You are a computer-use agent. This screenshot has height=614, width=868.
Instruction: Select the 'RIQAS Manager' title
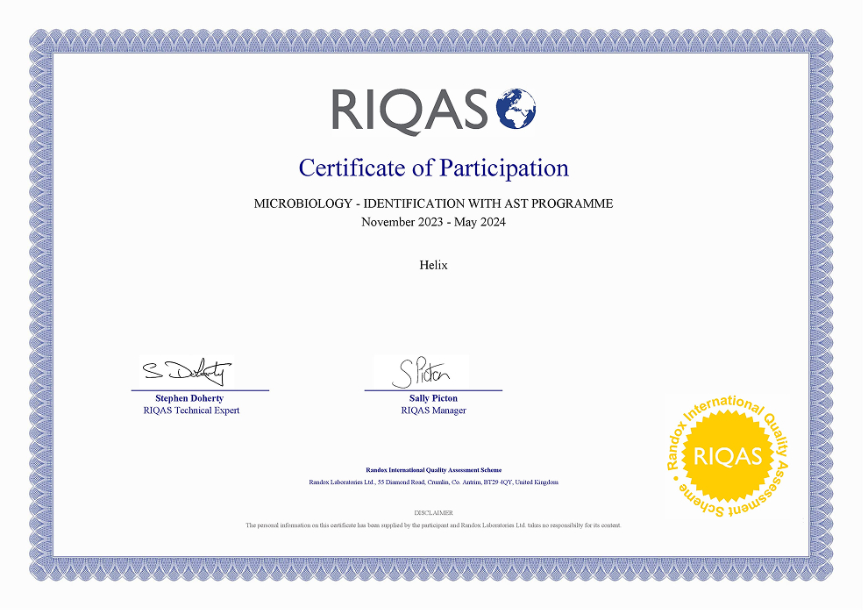[433, 411]
